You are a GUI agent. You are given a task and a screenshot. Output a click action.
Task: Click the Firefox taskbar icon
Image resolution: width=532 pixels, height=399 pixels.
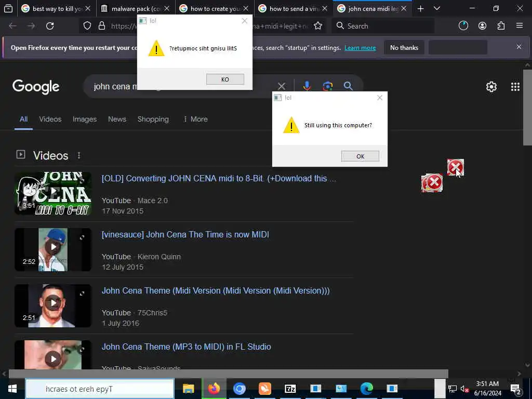[214, 389]
